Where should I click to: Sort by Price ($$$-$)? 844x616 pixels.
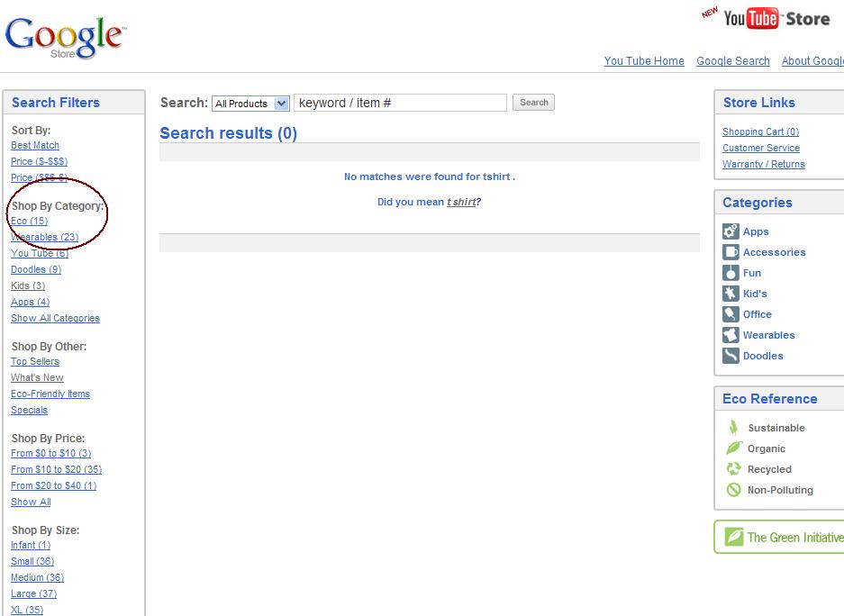click(40, 177)
